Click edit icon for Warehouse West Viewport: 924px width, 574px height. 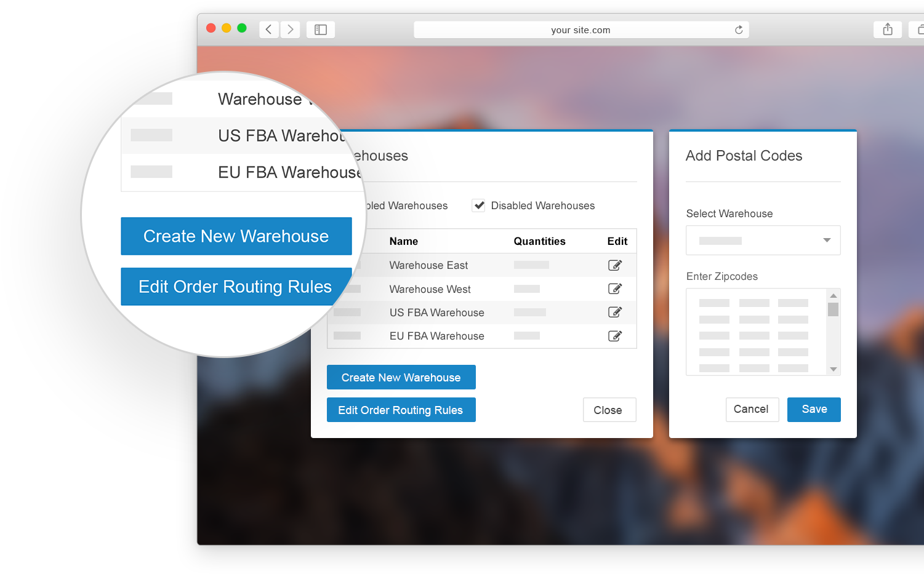click(614, 289)
